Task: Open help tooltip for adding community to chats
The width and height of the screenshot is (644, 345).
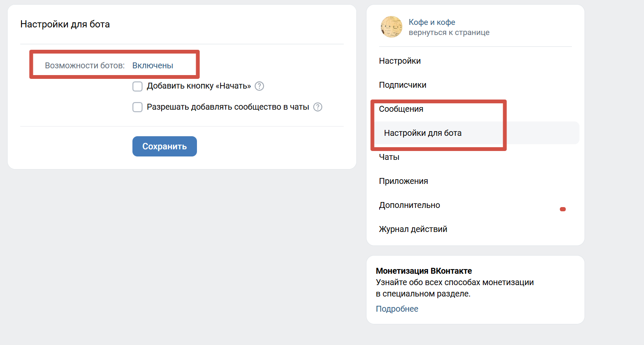Action: pyautogui.click(x=318, y=107)
